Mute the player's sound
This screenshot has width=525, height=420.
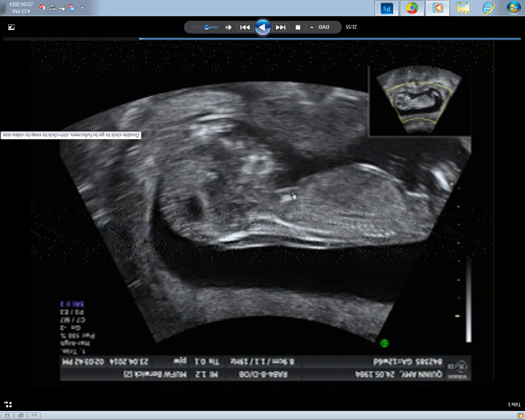tap(228, 27)
